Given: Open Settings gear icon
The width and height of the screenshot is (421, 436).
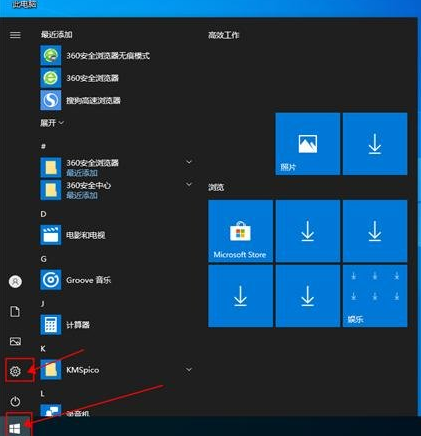Looking at the screenshot, I should tap(15, 371).
